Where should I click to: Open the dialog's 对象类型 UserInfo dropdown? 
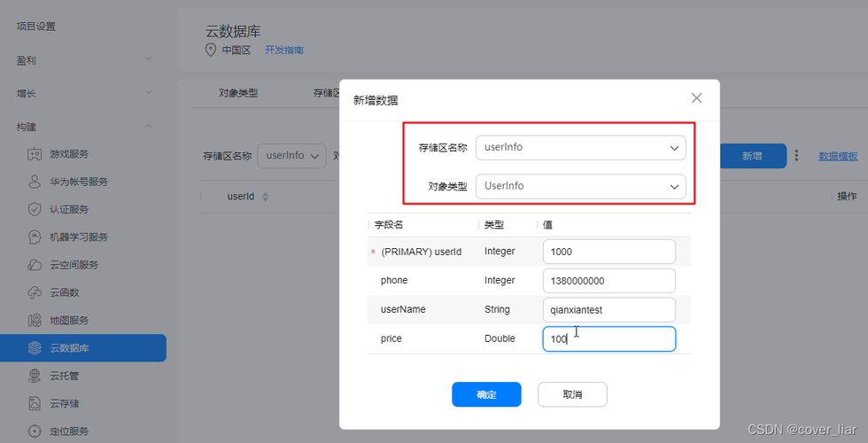pos(581,187)
